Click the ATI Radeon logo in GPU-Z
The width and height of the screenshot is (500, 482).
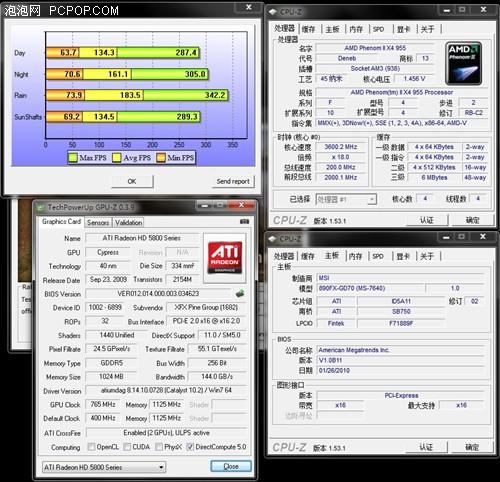click(225, 257)
